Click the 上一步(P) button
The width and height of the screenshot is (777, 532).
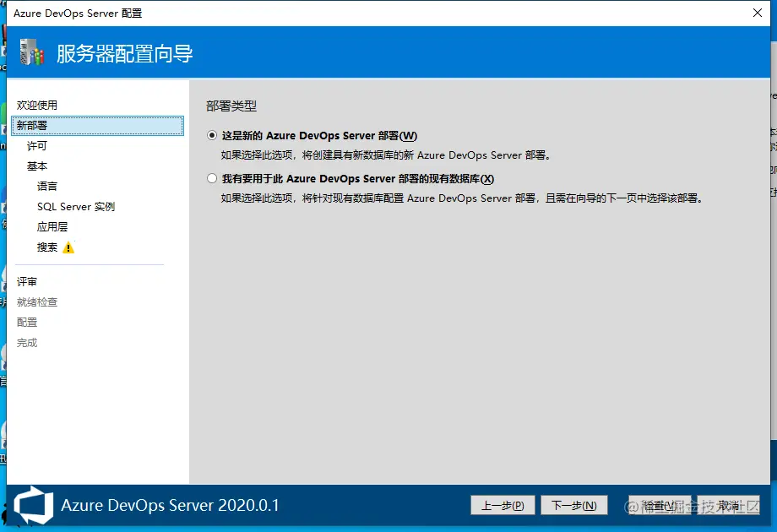[x=503, y=505]
